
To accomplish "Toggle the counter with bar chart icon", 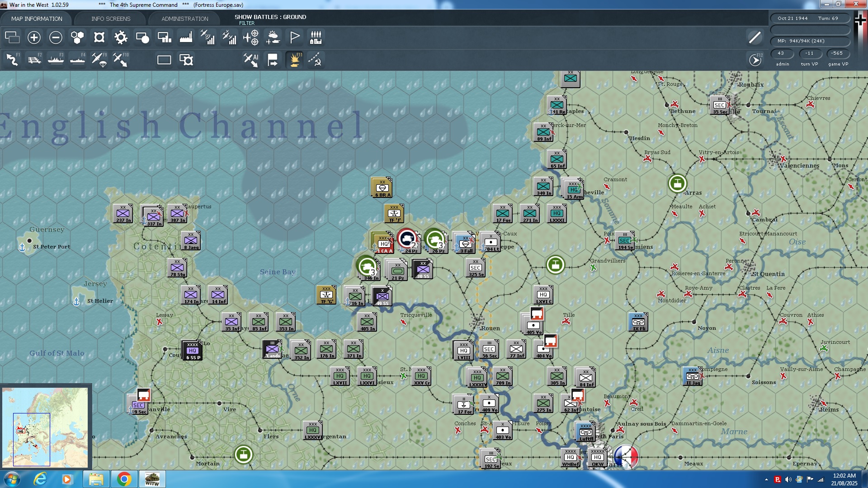I will 164,38.
